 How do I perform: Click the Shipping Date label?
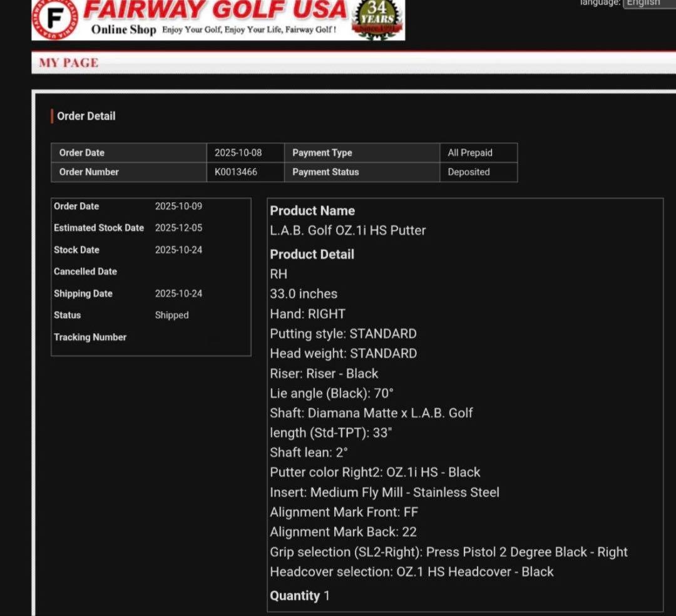tap(83, 294)
